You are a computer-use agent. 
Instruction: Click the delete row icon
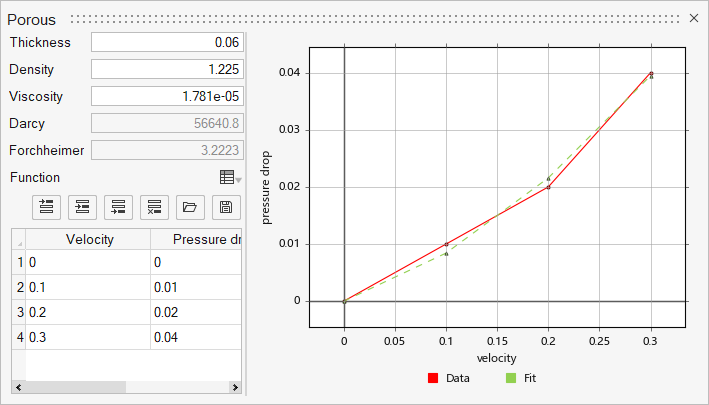154,207
